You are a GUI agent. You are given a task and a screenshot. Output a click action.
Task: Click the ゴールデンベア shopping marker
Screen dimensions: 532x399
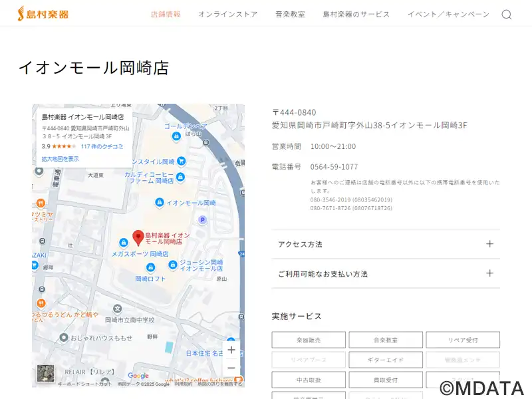[176, 136]
